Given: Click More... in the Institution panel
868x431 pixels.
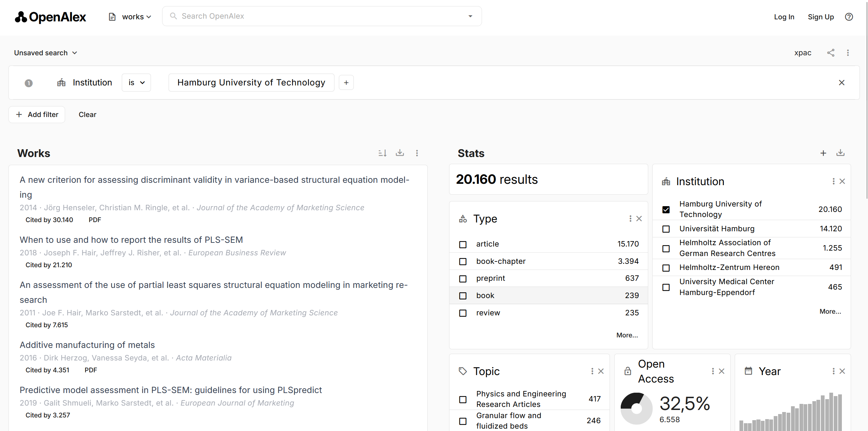Looking at the screenshot, I should point(830,311).
